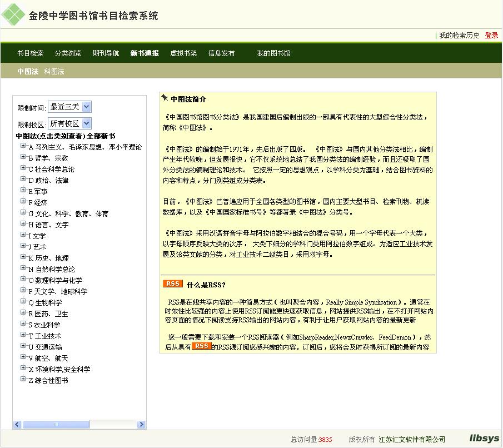503x448 pixels.
Task: Click the 金陵中学图书馆书目检索系统 title
Action: pyautogui.click(x=93, y=16)
